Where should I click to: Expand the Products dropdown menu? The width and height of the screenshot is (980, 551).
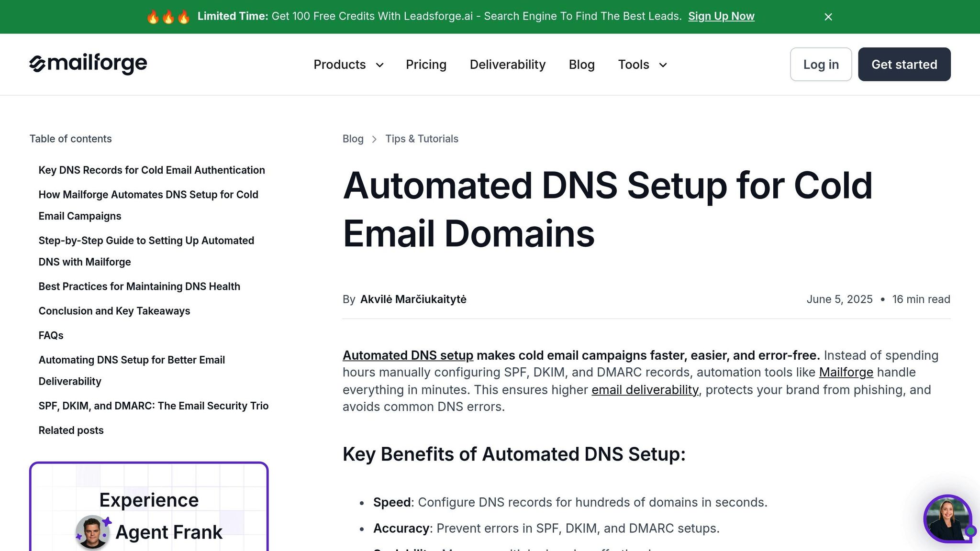(x=348, y=65)
